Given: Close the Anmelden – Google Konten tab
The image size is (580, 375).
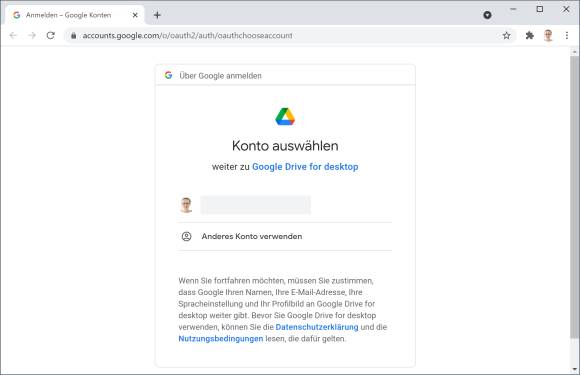Looking at the screenshot, I should point(135,15).
